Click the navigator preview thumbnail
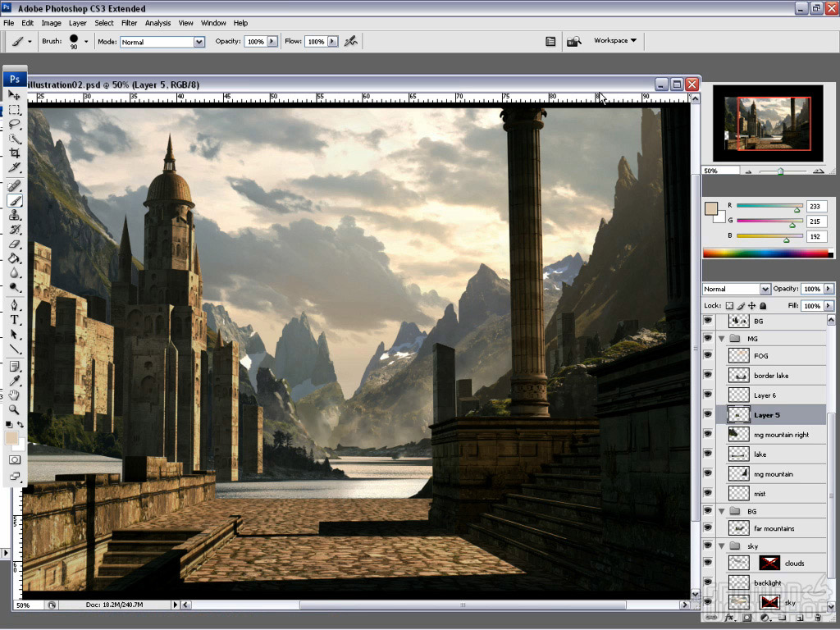Image resolution: width=840 pixels, height=630 pixels. click(x=767, y=124)
